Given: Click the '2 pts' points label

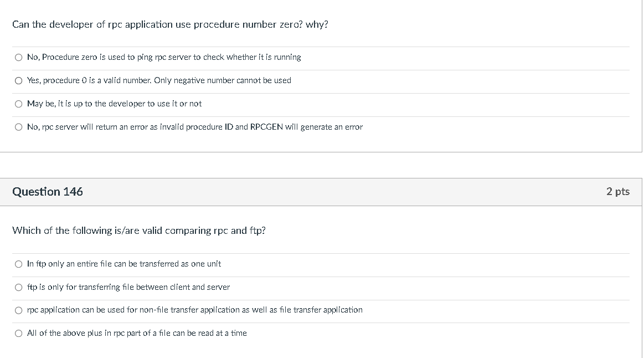Looking at the screenshot, I should pyautogui.click(x=618, y=192).
